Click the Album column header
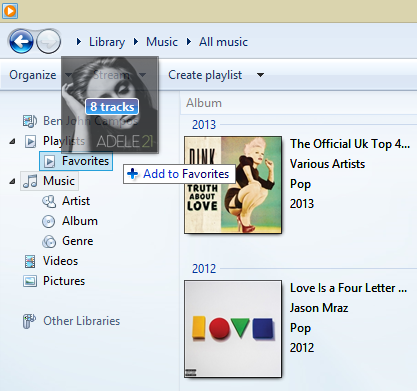417x391 pixels. (204, 103)
